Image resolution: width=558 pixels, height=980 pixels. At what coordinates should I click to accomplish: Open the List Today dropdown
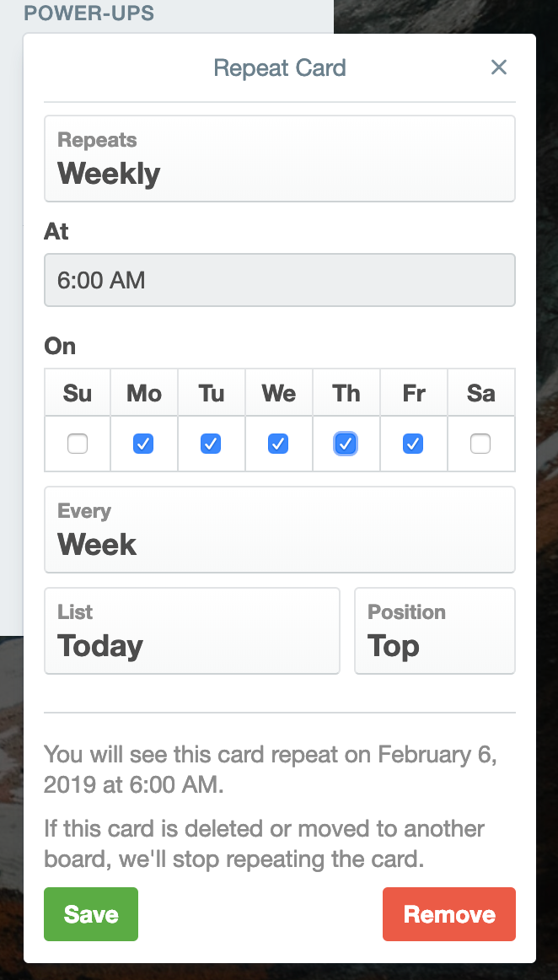click(x=192, y=631)
